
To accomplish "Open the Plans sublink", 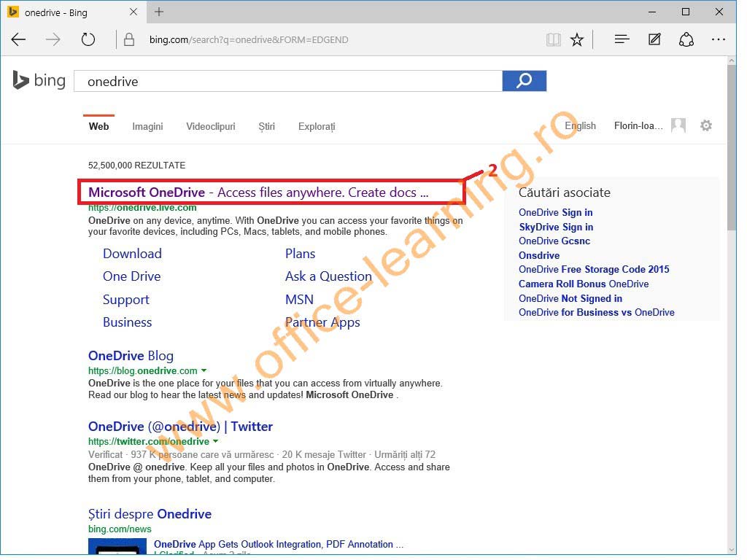I will pos(300,253).
